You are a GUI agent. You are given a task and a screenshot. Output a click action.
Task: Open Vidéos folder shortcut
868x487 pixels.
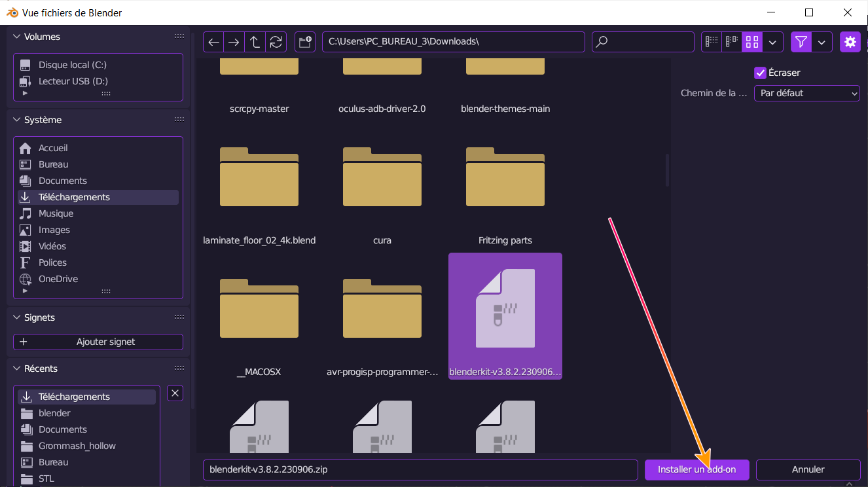coord(98,246)
